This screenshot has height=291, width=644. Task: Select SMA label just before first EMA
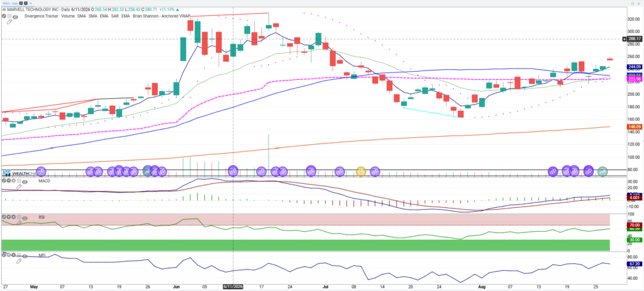[x=93, y=16]
